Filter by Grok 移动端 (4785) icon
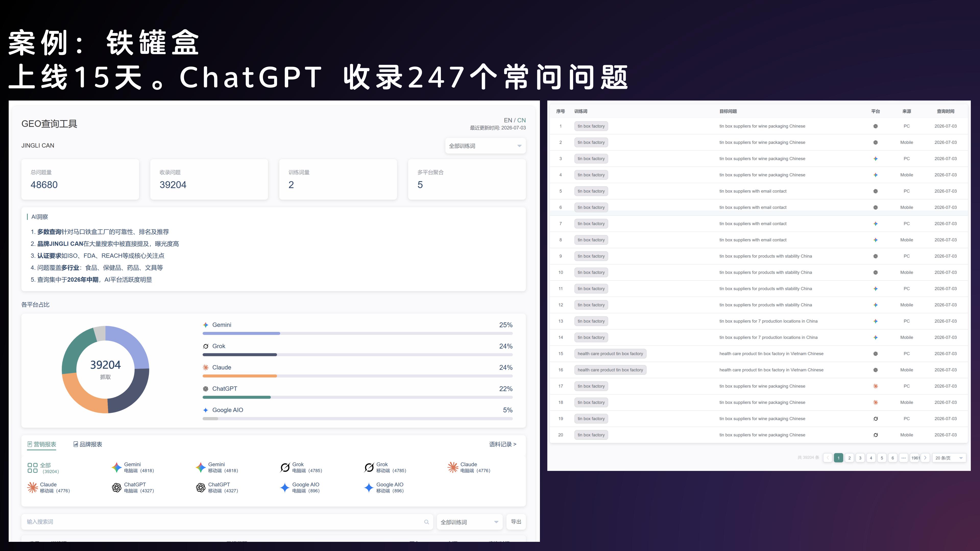The image size is (980, 551). (x=369, y=467)
